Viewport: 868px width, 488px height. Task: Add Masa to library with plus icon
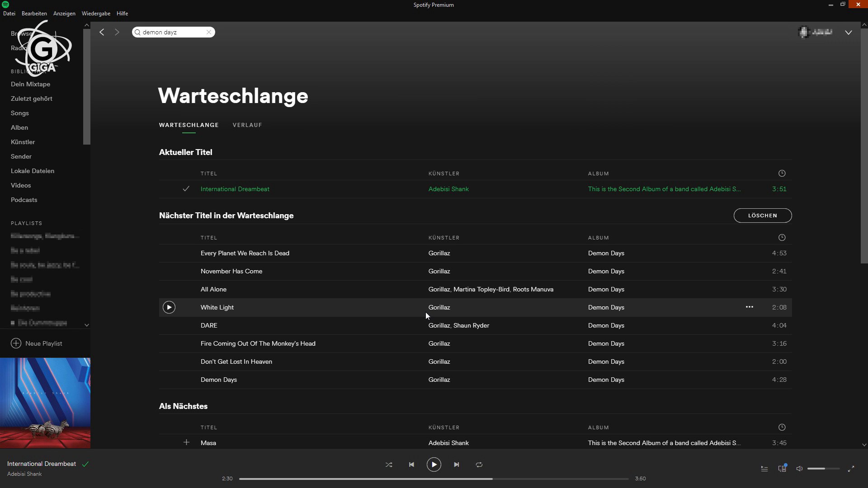[x=186, y=442]
